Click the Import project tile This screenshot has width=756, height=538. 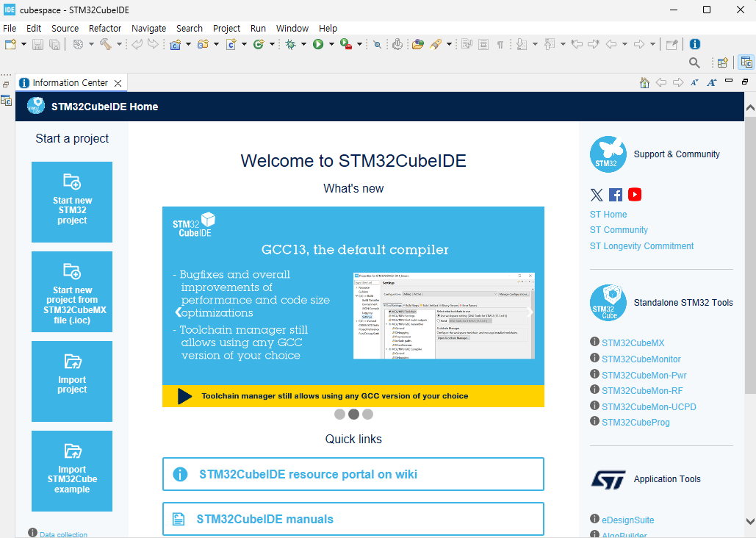tap(72, 381)
